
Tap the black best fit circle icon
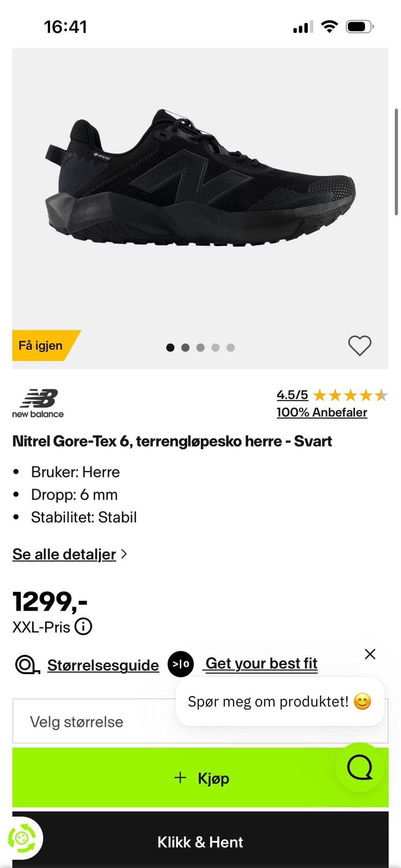(x=180, y=664)
